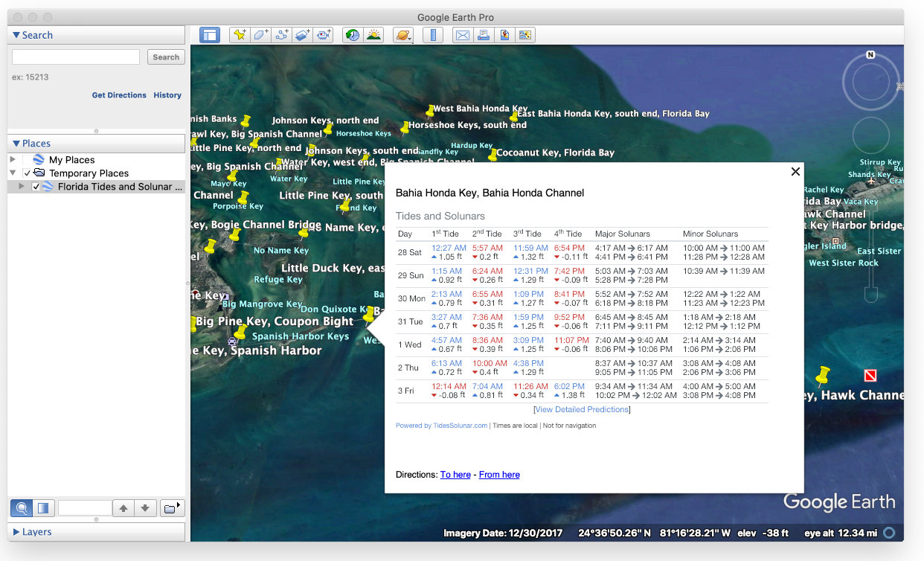The width and height of the screenshot is (924, 561).
Task: Open the Ruler measurement tool
Action: tap(433, 35)
